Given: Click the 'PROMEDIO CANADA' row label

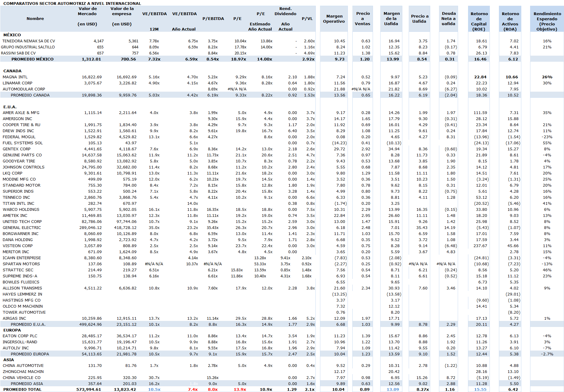Looking at the screenshot, I should 30,95.
